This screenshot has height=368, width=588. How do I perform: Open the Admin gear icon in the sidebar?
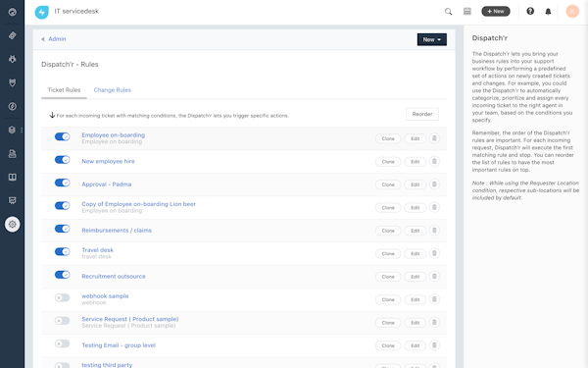13,224
